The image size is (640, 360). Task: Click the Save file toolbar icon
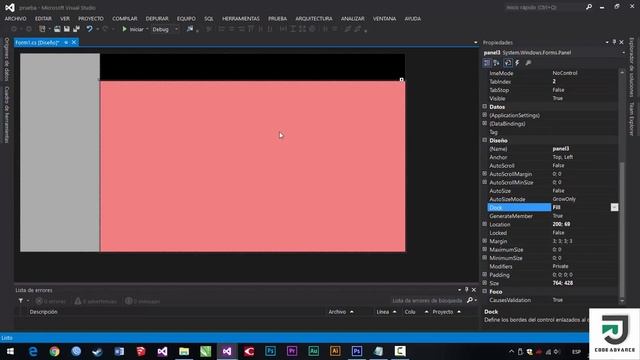(x=67, y=29)
